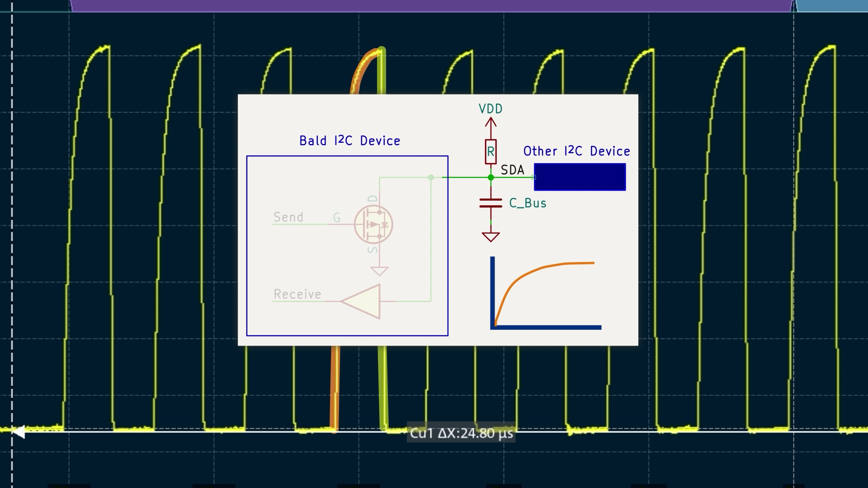This screenshot has height=488, width=868.
Task: Select the faded MOSFET transistor symbol
Action: click(373, 224)
